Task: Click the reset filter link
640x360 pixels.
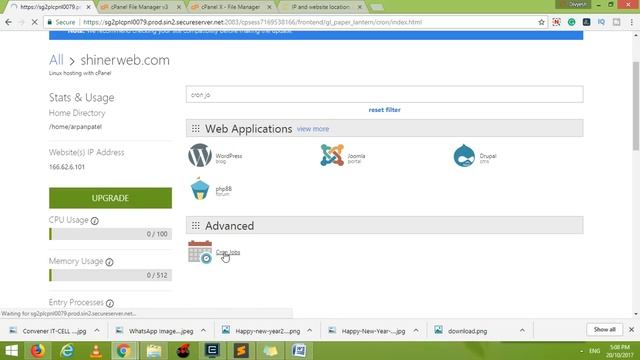Action: 384,110
